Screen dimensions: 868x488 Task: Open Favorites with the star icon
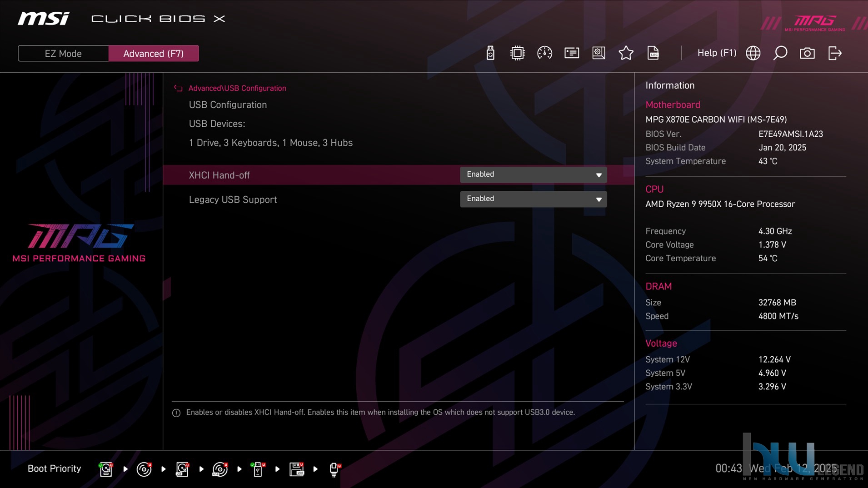pyautogui.click(x=626, y=53)
